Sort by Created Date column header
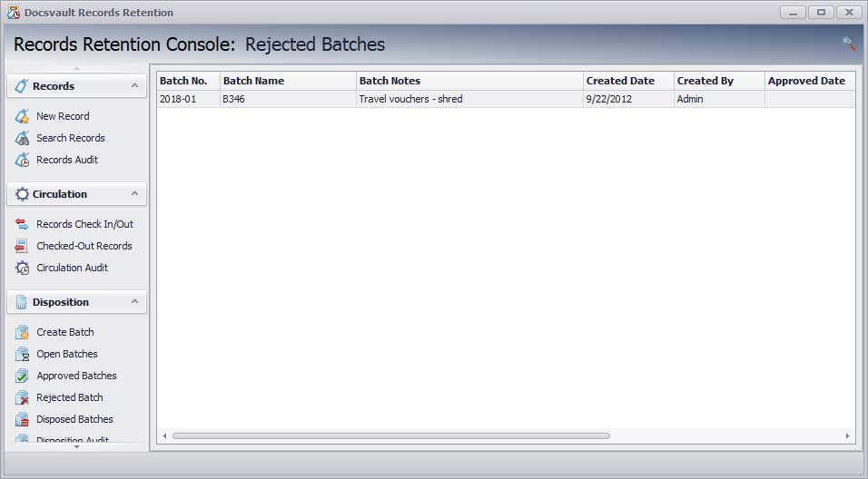 pyautogui.click(x=628, y=81)
